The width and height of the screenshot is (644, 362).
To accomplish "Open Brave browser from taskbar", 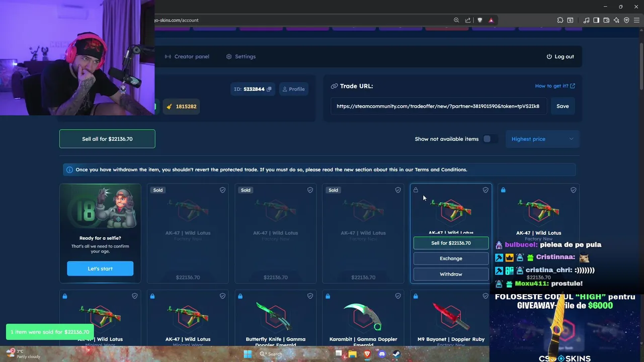I will tap(367, 354).
